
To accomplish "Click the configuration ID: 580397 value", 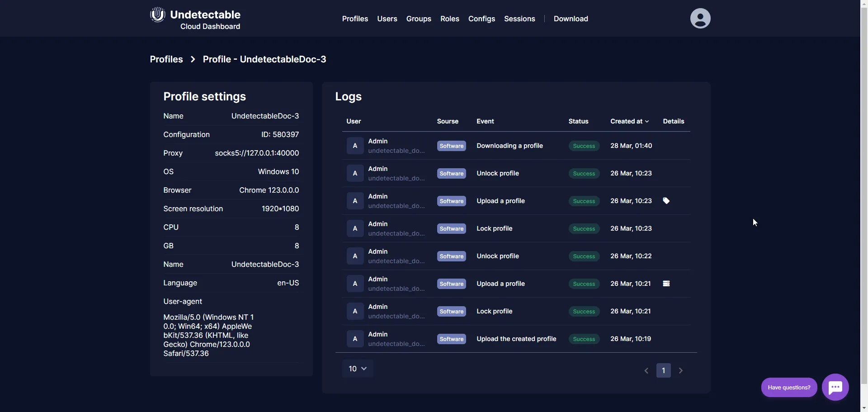I will coord(280,134).
